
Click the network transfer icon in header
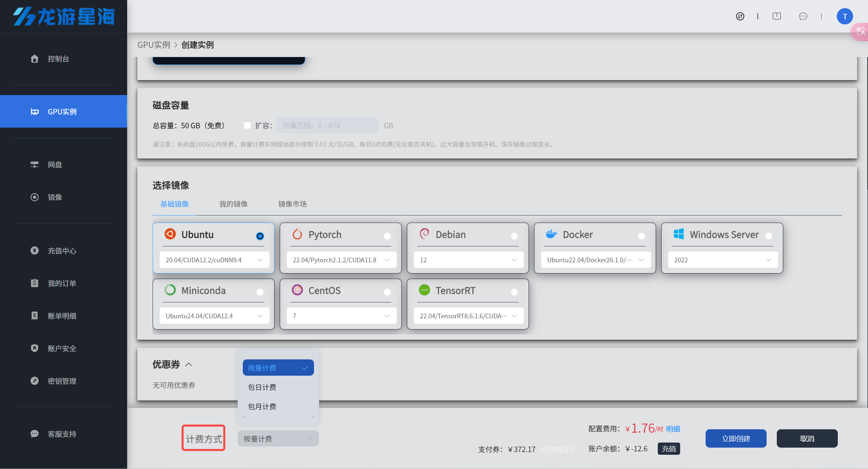pos(740,16)
